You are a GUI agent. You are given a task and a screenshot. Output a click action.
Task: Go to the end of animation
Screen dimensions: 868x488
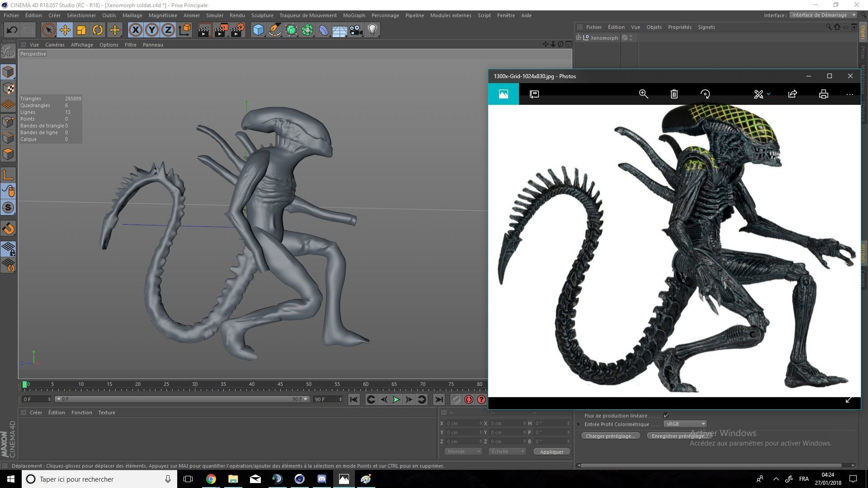[439, 399]
